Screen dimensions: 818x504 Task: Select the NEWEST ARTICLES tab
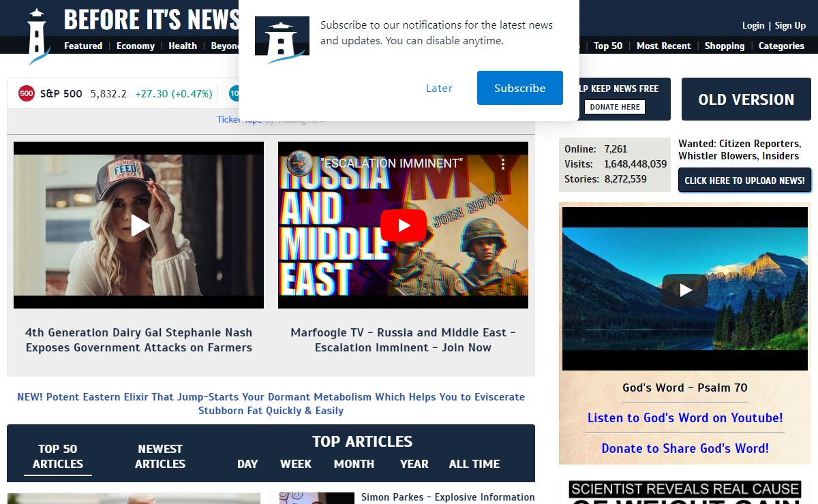click(160, 456)
